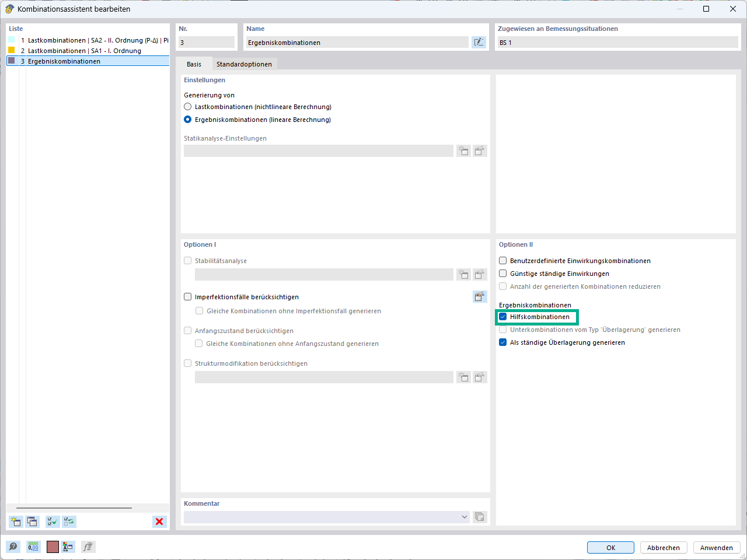Image resolution: width=747 pixels, height=560 pixels.
Task: Expand the Kommentar dropdown
Action: click(x=465, y=517)
